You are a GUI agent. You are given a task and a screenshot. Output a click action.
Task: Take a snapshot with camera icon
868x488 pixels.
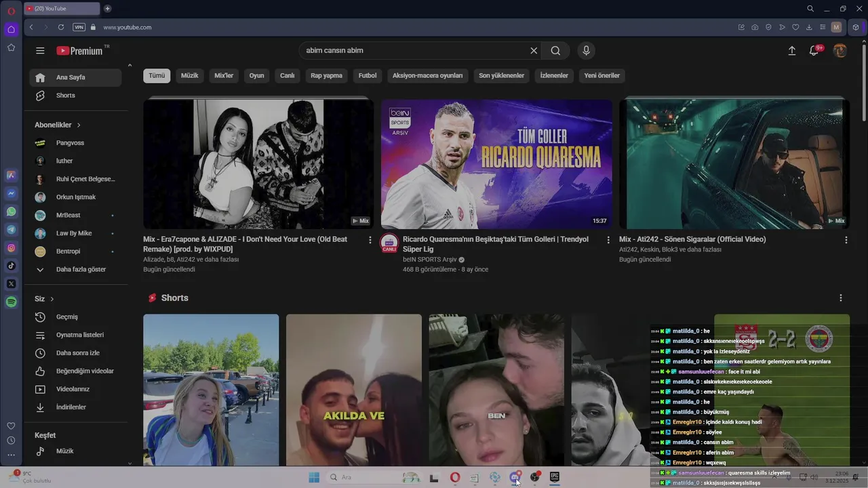[755, 27]
